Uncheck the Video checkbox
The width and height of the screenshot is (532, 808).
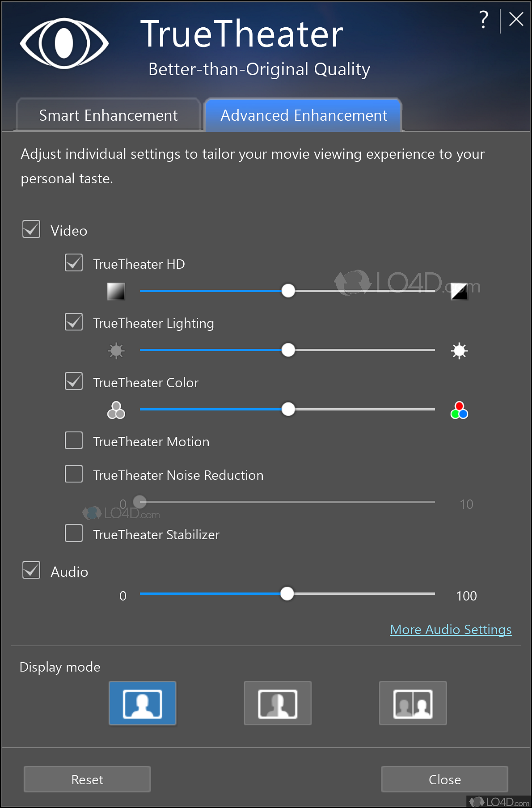(31, 229)
